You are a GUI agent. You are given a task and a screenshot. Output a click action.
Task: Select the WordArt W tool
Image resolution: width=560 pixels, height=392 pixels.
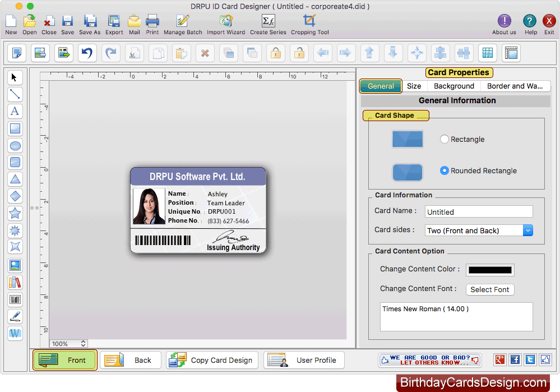(x=15, y=334)
